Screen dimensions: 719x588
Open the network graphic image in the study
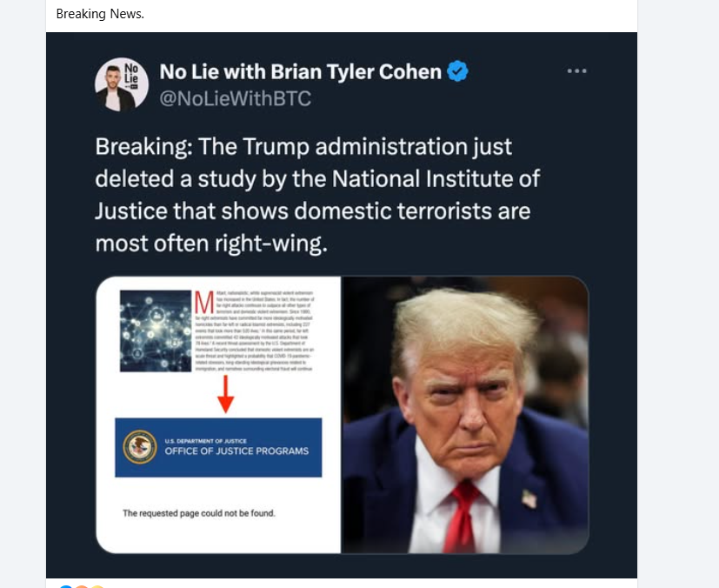(x=156, y=331)
